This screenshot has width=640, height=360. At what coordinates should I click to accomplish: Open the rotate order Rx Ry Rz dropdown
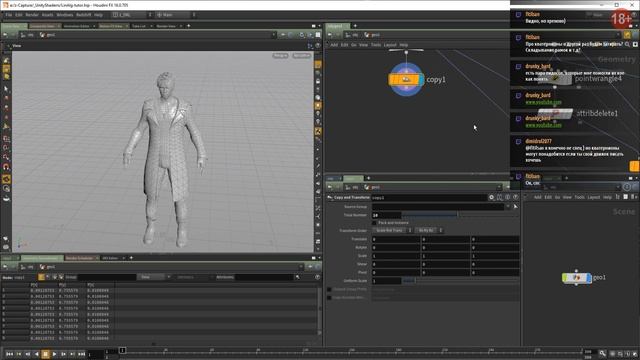[x=429, y=231]
